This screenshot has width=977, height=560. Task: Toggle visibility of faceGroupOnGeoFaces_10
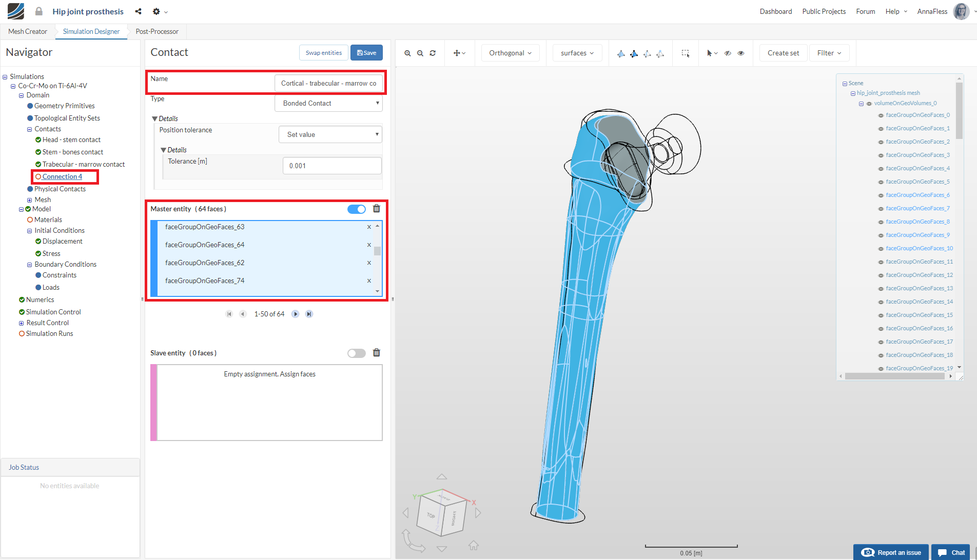881,249
